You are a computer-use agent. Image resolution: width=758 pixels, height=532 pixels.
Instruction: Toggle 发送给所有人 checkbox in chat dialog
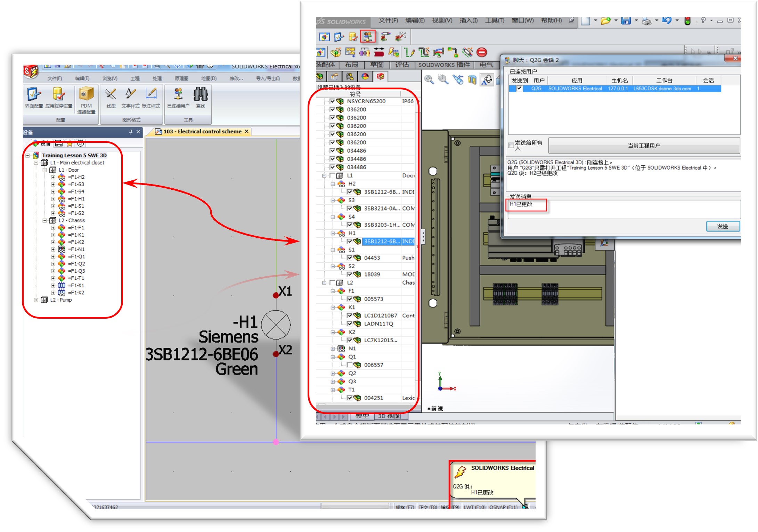(511, 145)
